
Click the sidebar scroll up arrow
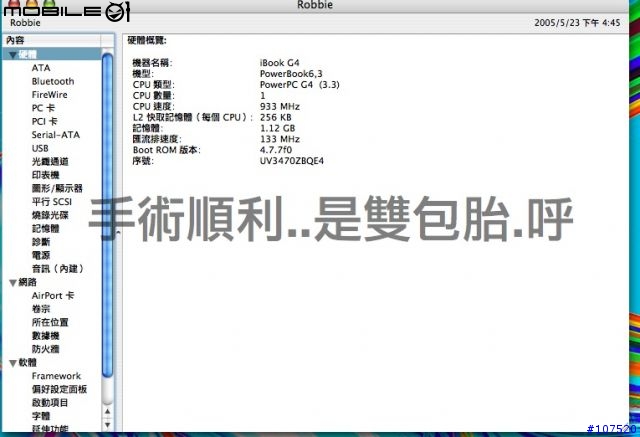(x=107, y=411)
